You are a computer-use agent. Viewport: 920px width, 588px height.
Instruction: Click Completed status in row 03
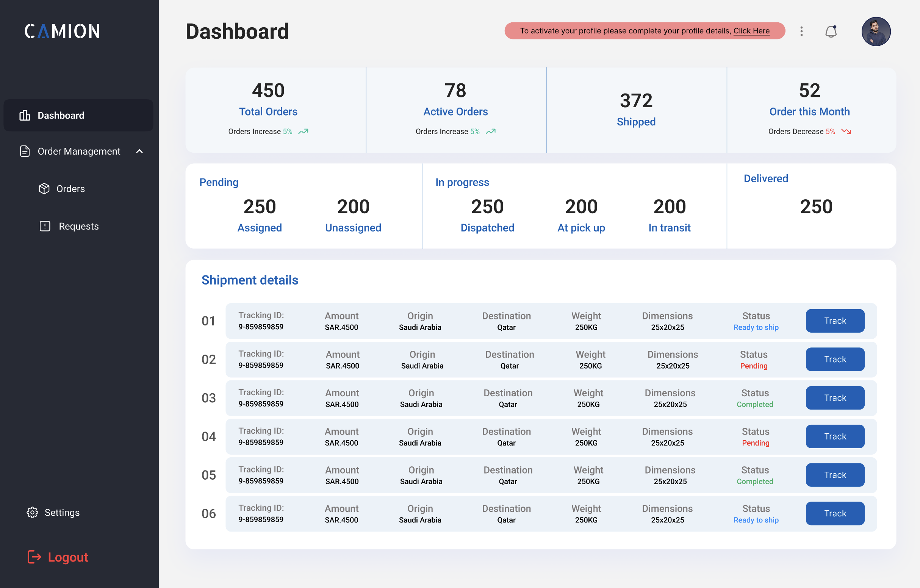[755, 404]
